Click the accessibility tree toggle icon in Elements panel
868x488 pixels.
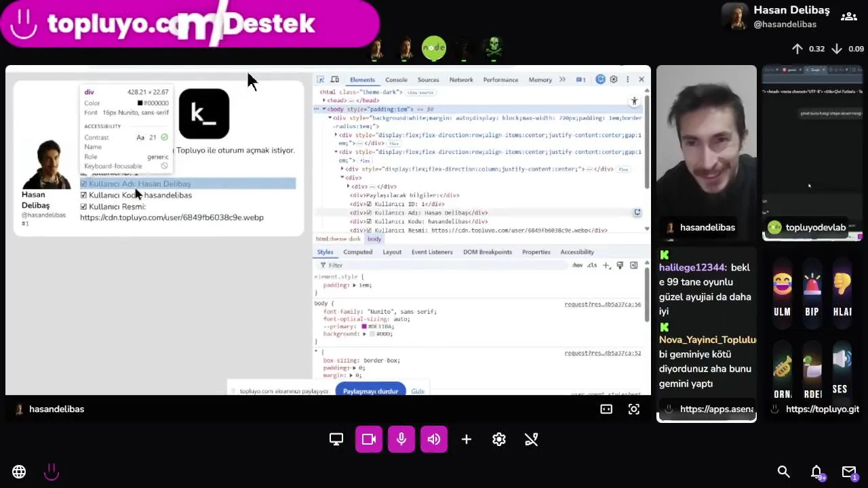click(634, 101)
